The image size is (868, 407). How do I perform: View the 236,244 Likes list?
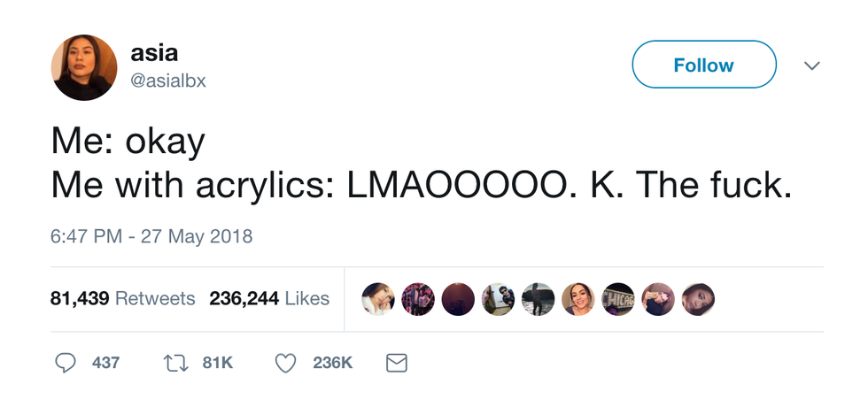click(x=269, y=298)
